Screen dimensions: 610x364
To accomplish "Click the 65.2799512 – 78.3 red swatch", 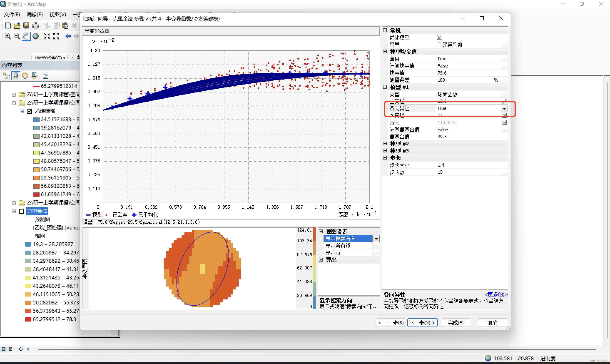I will pyautogui.click(x=28, y=319).
